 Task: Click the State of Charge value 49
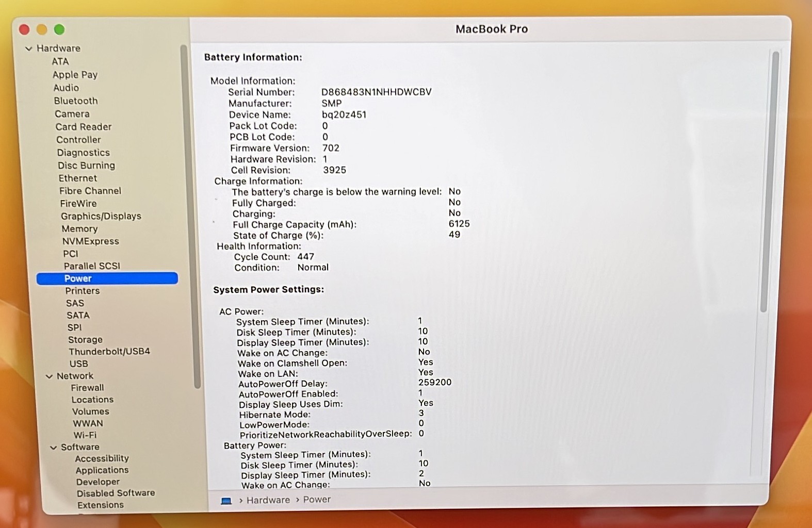coord(454,234)
